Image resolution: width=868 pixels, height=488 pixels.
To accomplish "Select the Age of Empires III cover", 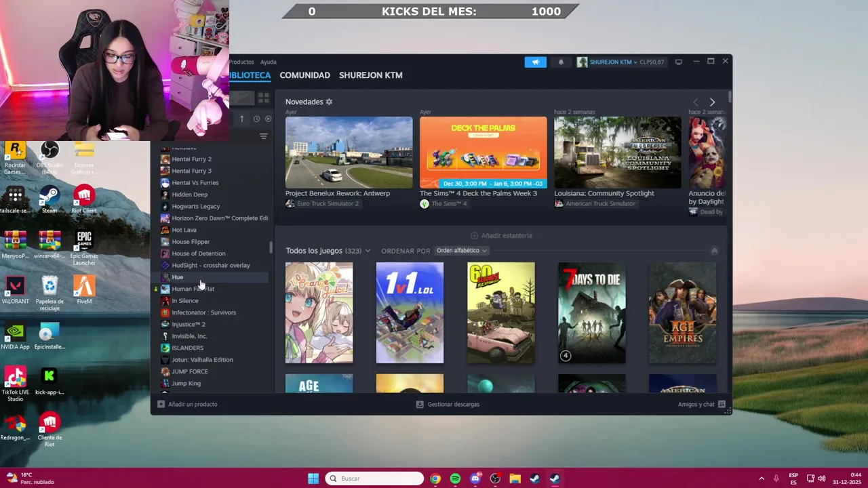I will (x=682, y=312).
